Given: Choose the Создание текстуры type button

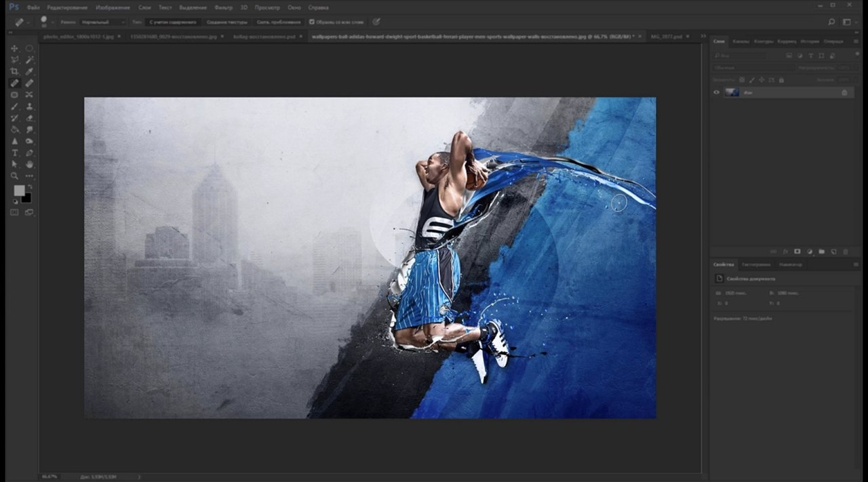Looking at the screenshot, I should point(227,22).
